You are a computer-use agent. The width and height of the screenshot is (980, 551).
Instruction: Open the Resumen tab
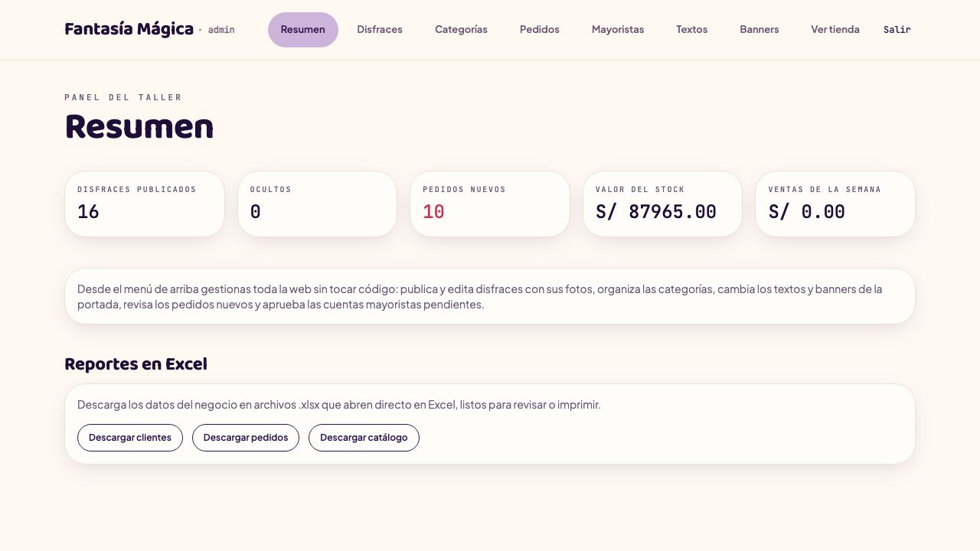[303, 30]
